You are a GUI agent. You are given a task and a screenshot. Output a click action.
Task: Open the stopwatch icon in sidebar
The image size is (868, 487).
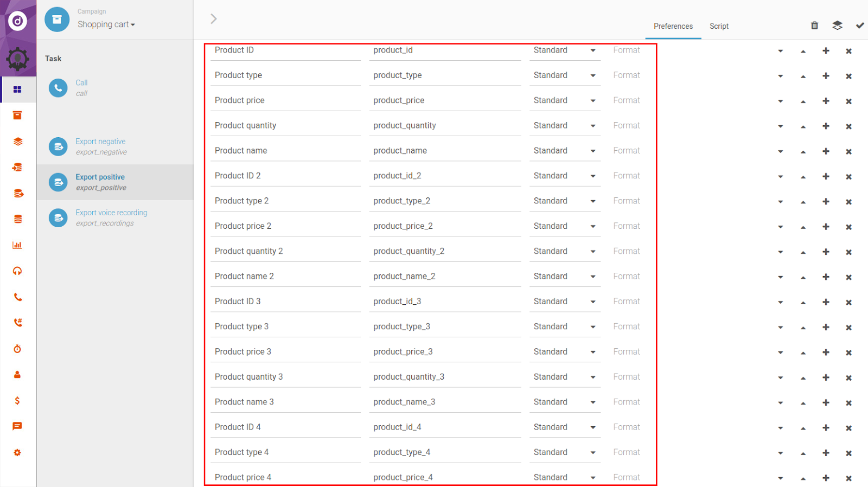(17, 349)
